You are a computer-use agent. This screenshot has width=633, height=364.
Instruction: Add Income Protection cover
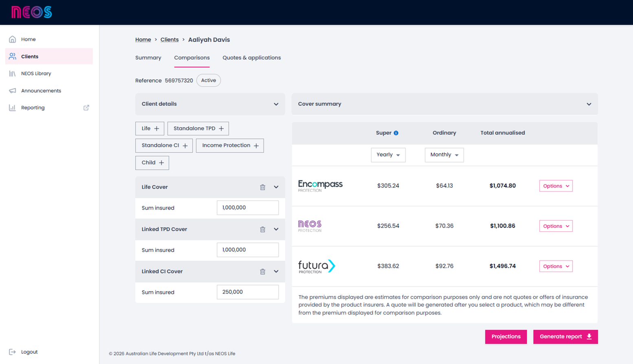point(230,146)
